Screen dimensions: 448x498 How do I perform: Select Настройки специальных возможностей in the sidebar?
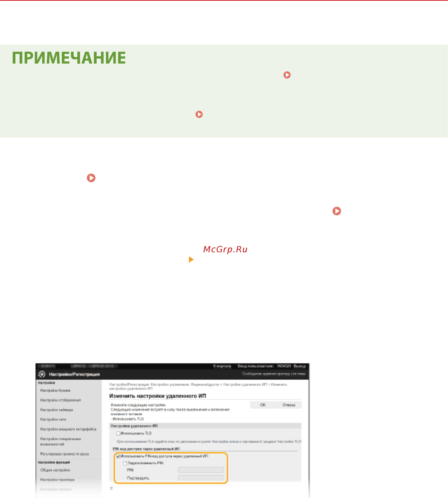[x=60, y=441]
